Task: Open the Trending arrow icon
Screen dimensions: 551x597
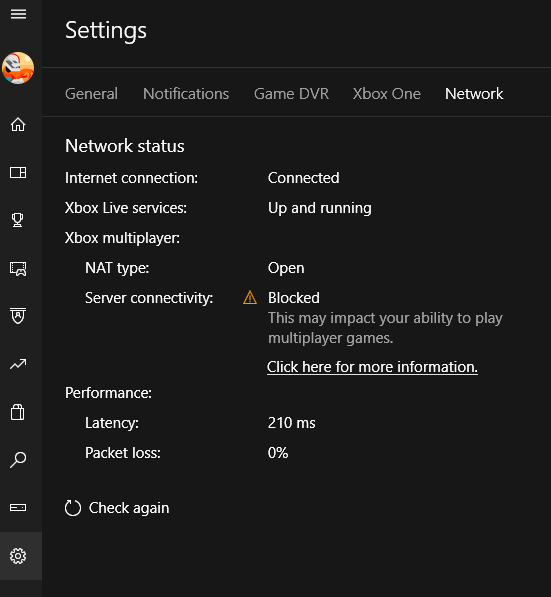Action: tap(18, 364)
